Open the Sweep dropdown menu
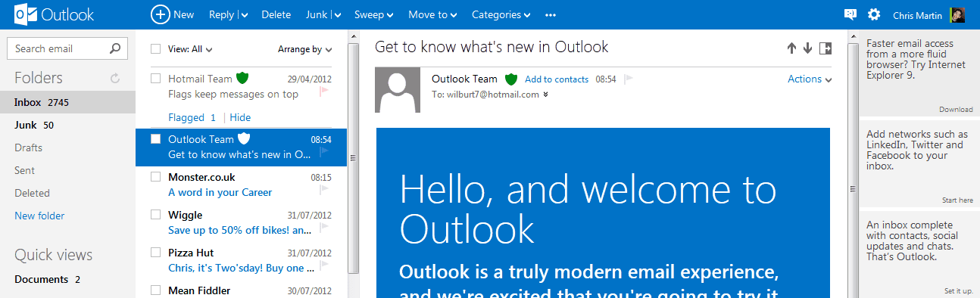Screen dimensions: 980x298 tap(373, 15)
